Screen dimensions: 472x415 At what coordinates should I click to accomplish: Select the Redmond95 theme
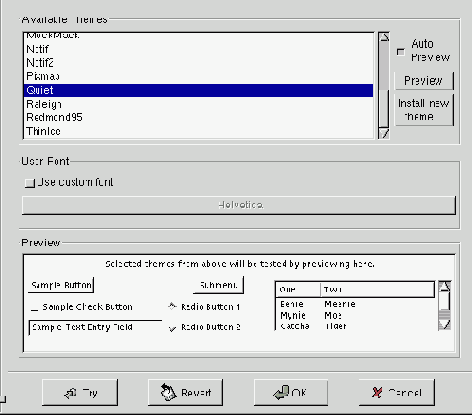(x=199, y=117)
